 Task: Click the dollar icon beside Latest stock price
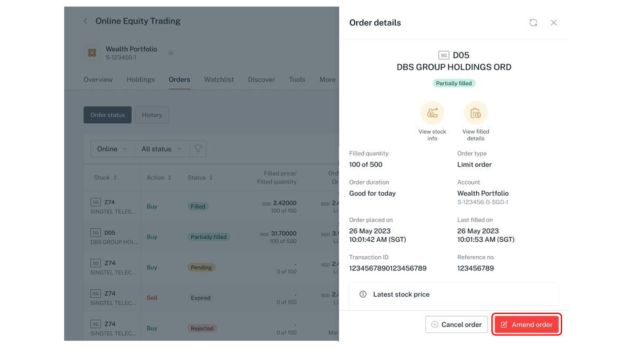(363, 294)
